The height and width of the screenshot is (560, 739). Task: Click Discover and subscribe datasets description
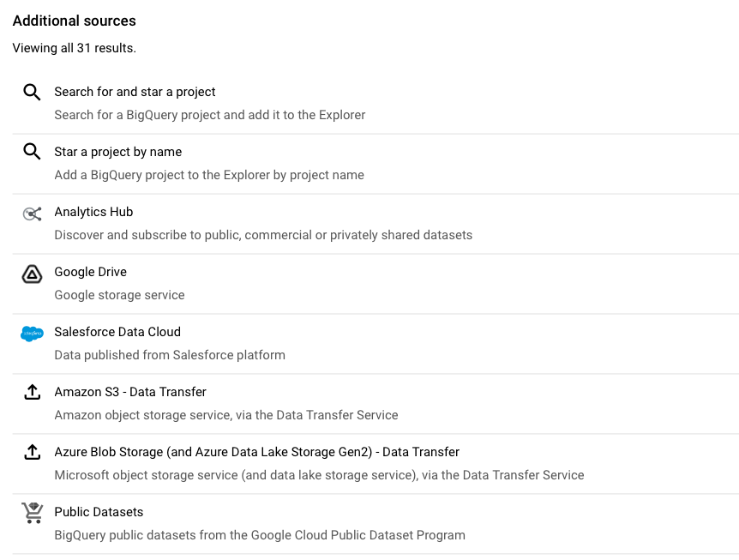pyautogui.click(x=263, y=235)
